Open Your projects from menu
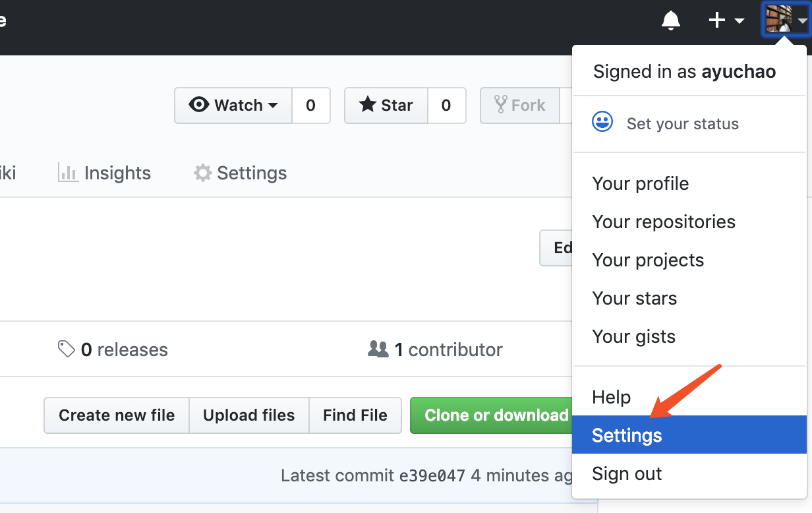812x513 pixels. [647, 260]
